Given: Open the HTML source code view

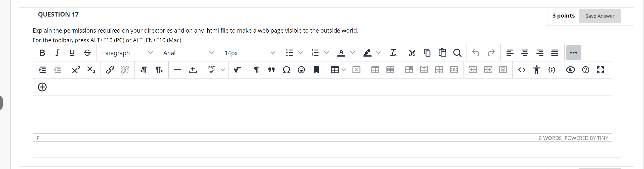Looking at the screenshot, I should pos(522,70).
